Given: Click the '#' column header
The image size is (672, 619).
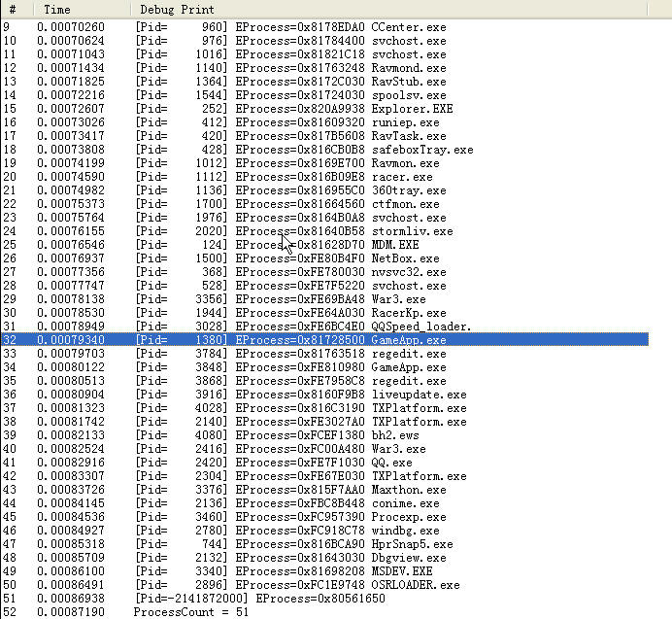Looking at the screenshot, I should tap(17, 9).
